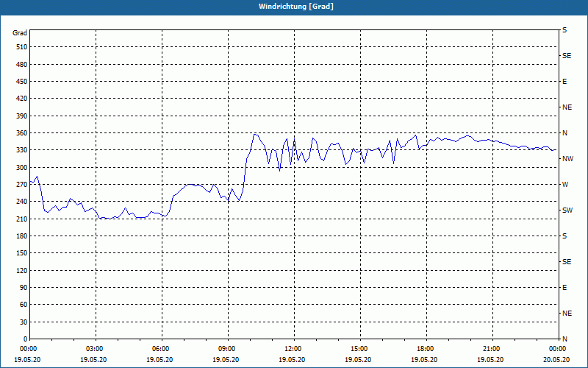Click the 03:00 time axis label
588x368 pixels.
tap(96, 349)
